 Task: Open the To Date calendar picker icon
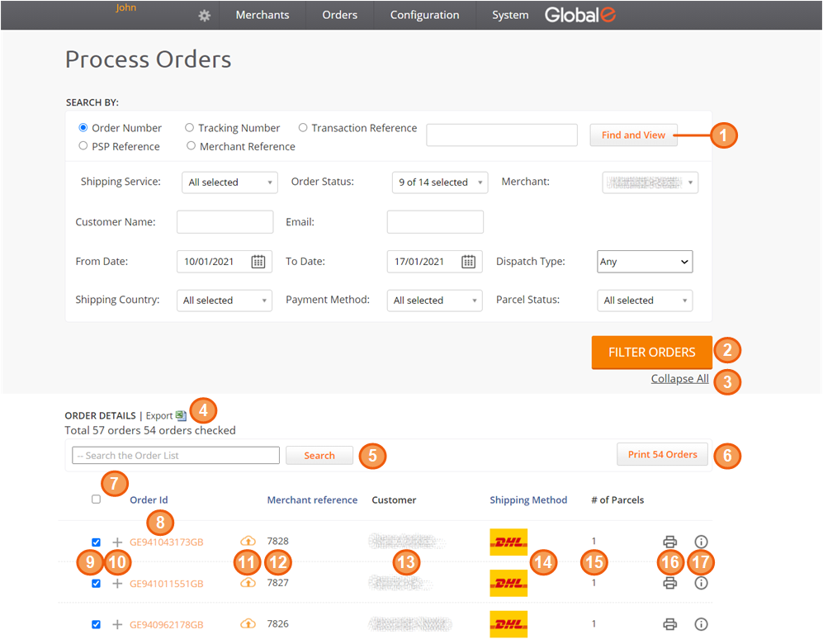[468, 262]
